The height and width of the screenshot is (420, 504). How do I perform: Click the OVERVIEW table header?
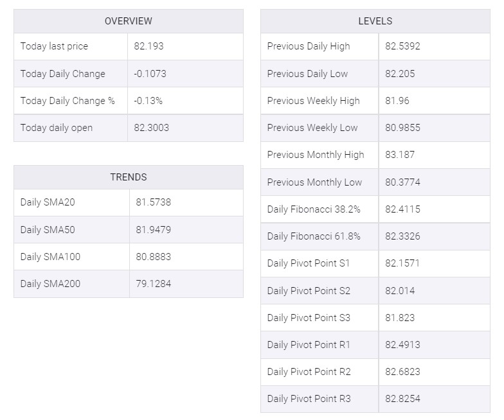129,21
